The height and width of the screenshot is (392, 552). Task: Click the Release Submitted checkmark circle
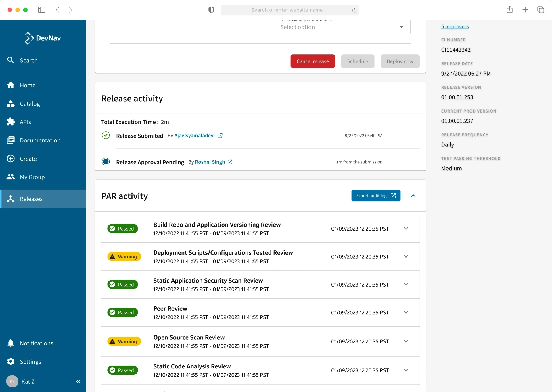[x=106, y=135]
